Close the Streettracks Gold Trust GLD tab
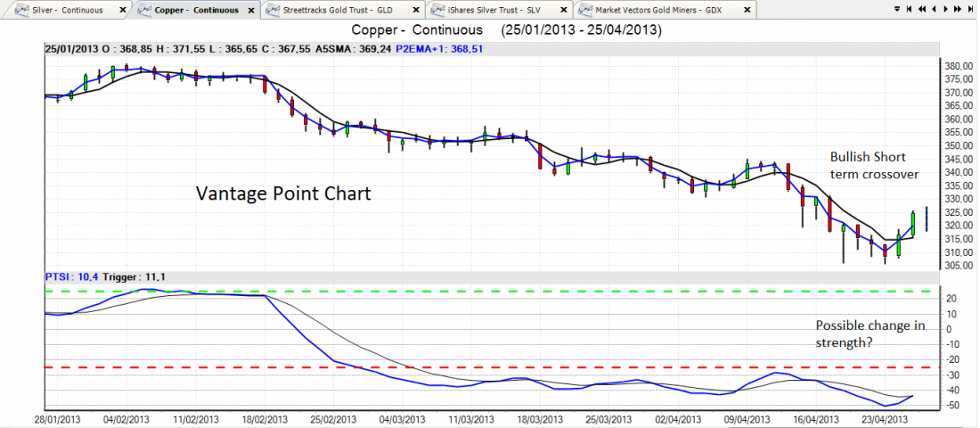Screen dimensions: 980x428 [x=417, y=10]
